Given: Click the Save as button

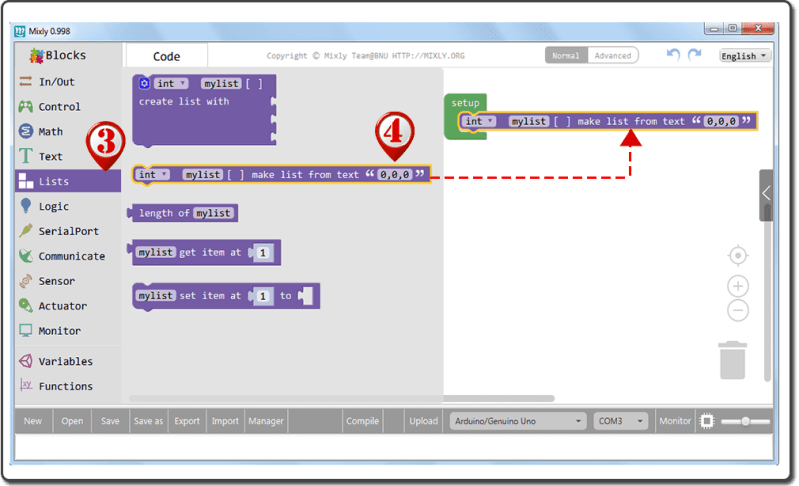Looking at the screenshot, I should click(148, 421).
